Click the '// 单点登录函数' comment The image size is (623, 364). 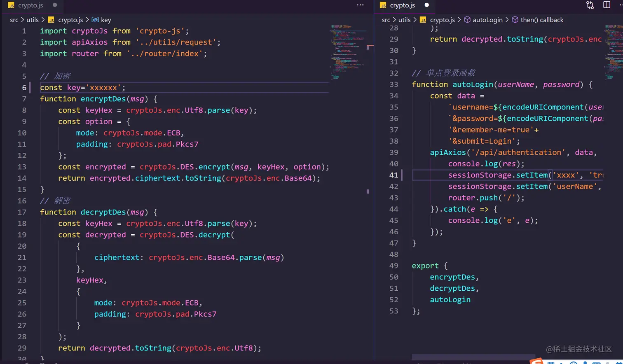444,73
